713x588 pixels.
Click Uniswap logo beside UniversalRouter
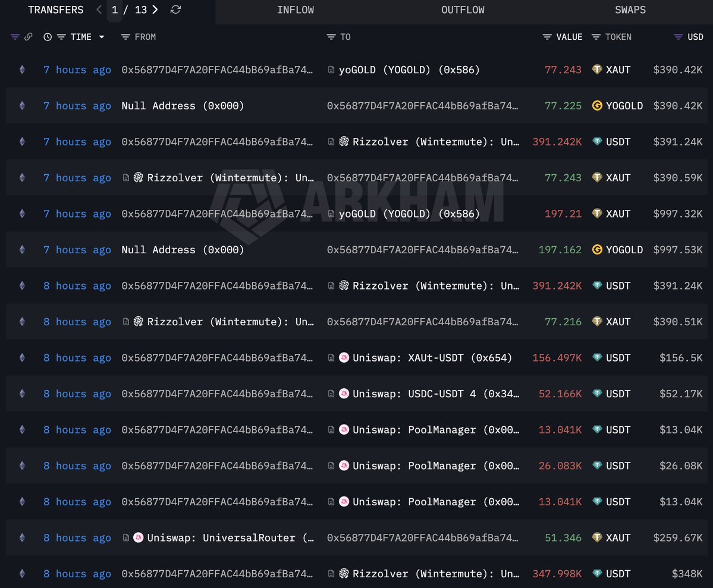click(138, 537)
